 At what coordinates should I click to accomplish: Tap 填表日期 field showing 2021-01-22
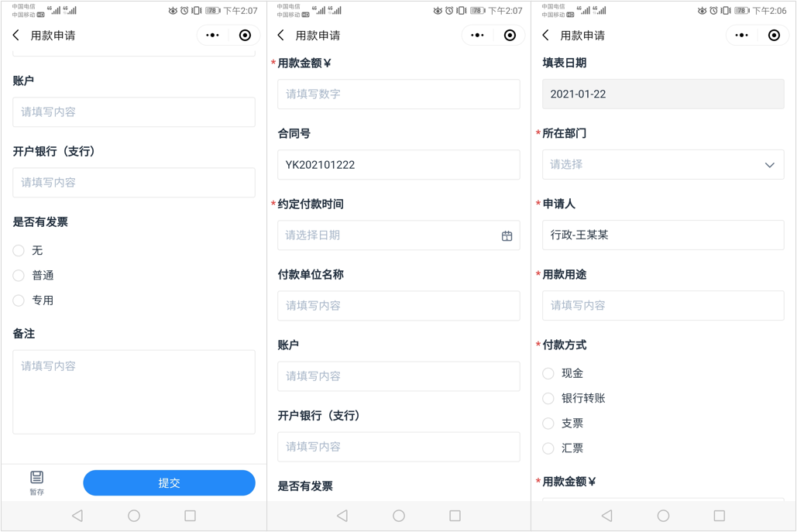(663, 94)
